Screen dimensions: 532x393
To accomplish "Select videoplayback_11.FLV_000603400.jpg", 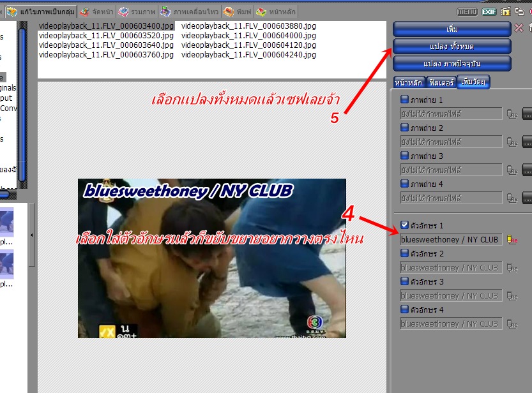I will pos(106,26).
